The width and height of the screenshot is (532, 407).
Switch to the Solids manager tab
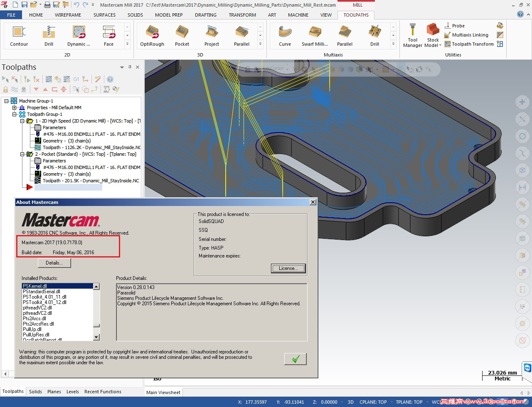pyautogui.click(x=35, y=392)
